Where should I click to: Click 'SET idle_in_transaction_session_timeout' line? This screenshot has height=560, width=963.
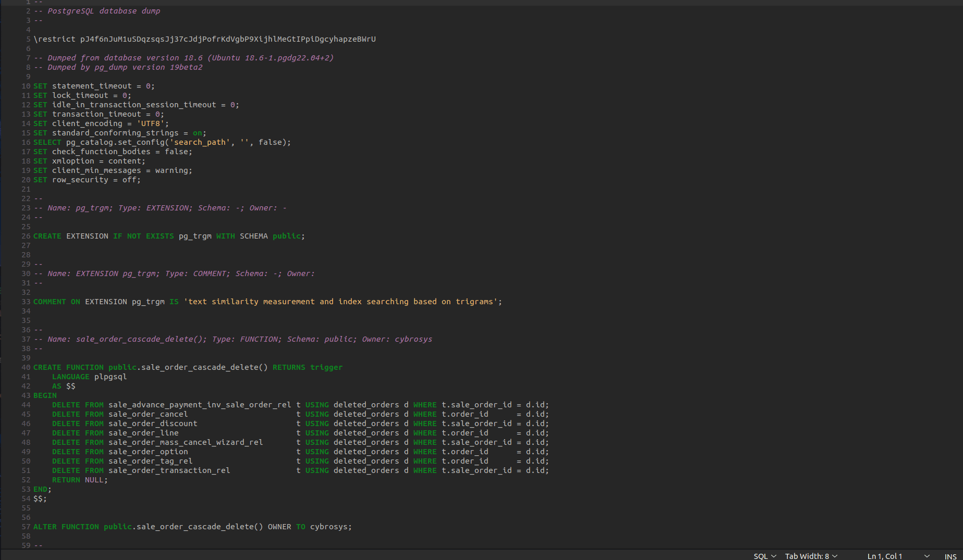(x=136, y=105)
